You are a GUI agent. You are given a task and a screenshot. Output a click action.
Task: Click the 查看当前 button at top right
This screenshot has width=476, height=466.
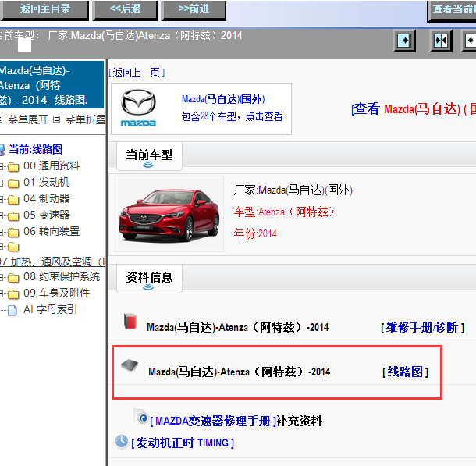tap(452, 10)
